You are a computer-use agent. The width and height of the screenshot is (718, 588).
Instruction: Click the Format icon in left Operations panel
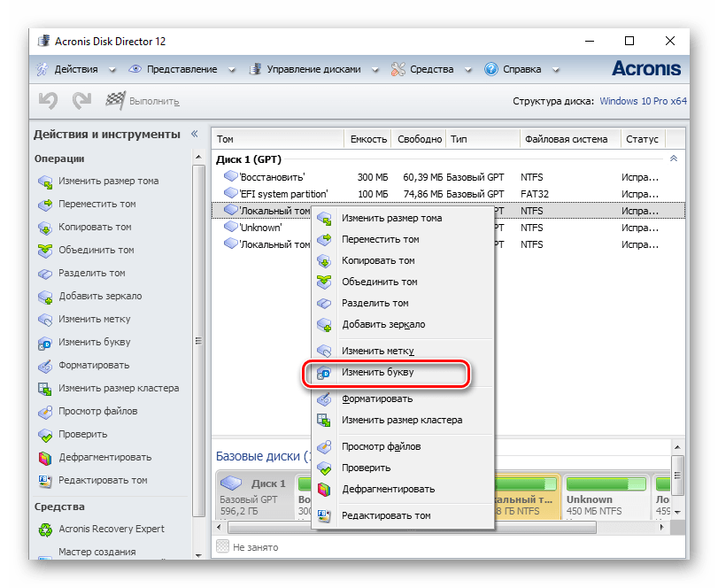click(x=45, y=366)
